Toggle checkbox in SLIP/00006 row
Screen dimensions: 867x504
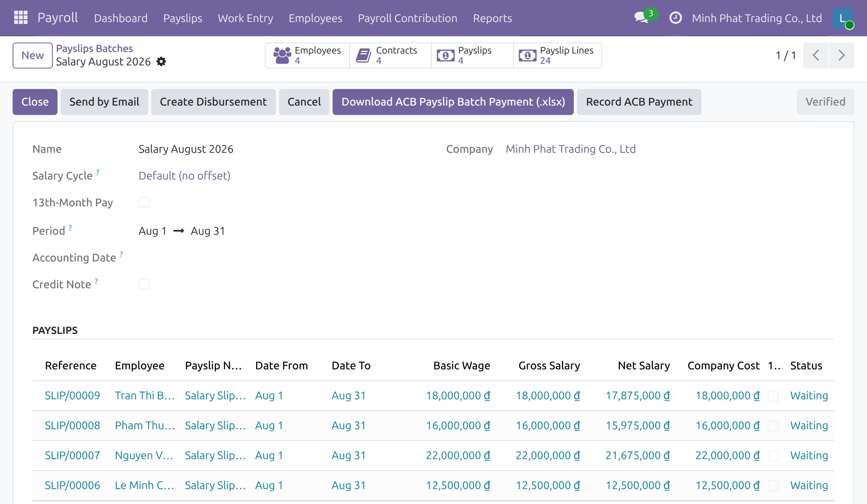click(773, 485)
